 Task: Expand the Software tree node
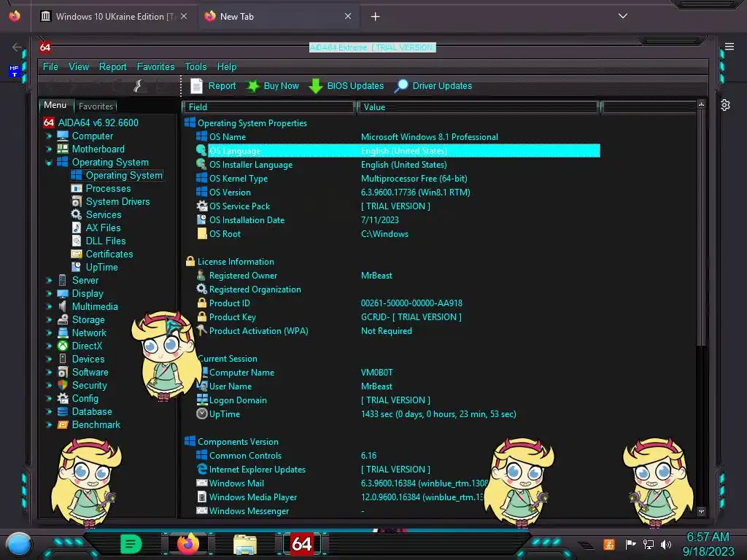49,373
